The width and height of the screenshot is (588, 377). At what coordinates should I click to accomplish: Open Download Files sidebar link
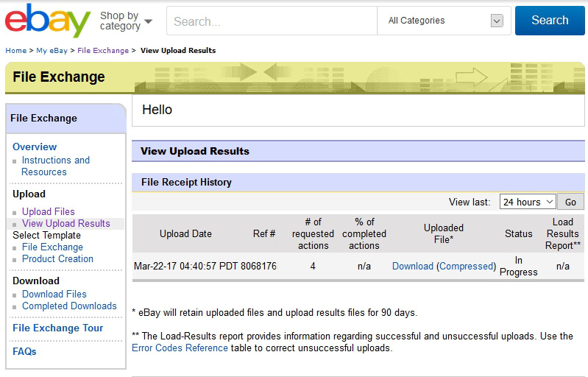point(54,294)
